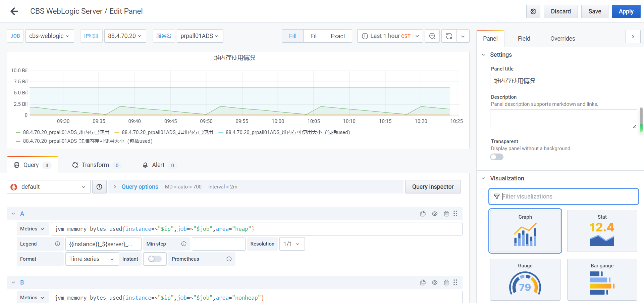Click the Min step input field

click(219, 244)
